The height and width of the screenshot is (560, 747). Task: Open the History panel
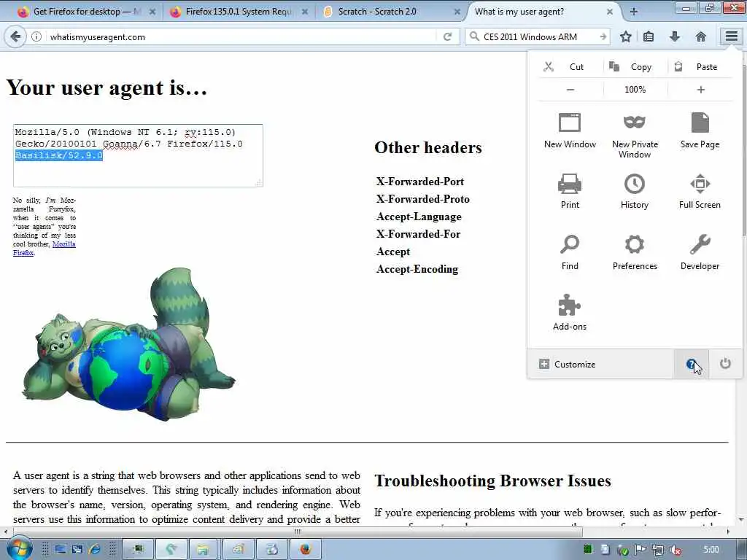[x=635, y=192]
